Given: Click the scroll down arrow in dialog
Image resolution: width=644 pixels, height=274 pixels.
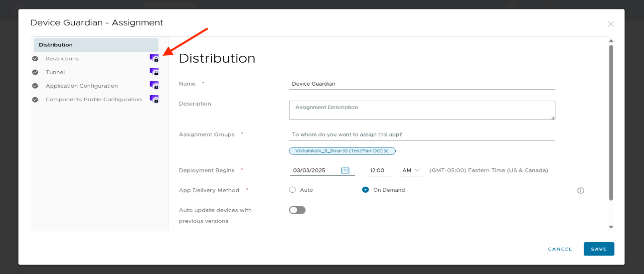Looking at the screenshot, I should (x=611, y=227).
